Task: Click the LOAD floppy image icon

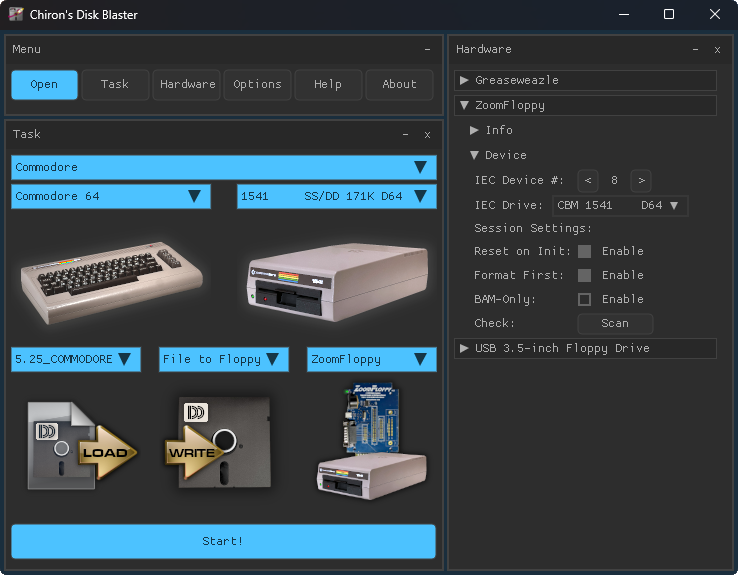Action: click(82, 446)
